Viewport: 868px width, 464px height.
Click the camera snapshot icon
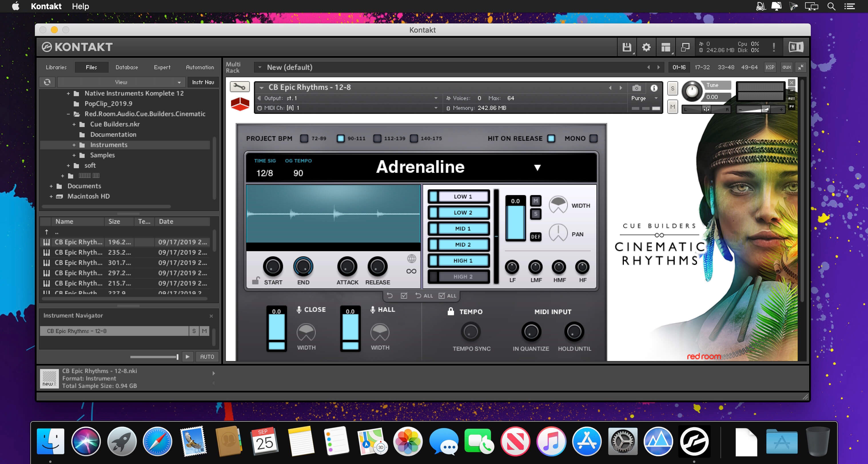(636, 88)
